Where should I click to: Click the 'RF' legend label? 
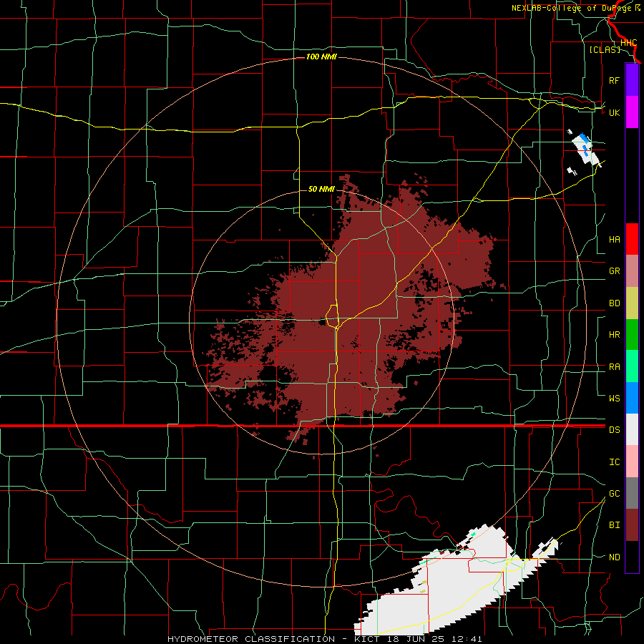point(614,80)
